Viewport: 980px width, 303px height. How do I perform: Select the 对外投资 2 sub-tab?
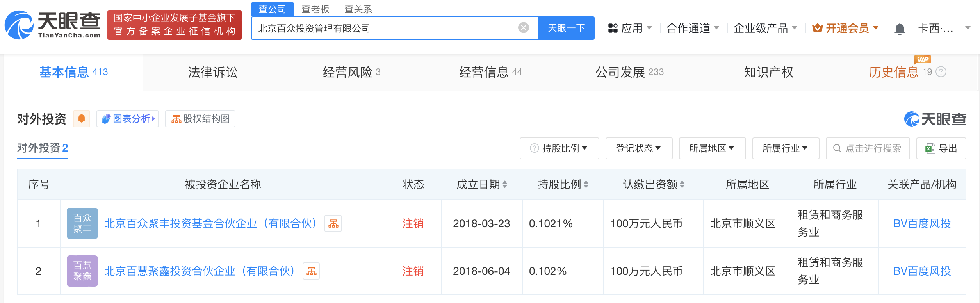(43, 148)
